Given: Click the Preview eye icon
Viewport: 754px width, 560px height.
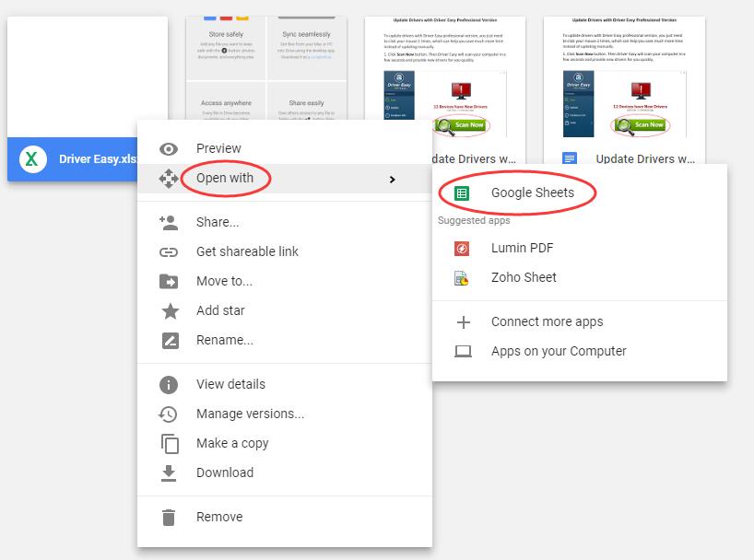Looking at the screenshot, I should tap(169, 149).
